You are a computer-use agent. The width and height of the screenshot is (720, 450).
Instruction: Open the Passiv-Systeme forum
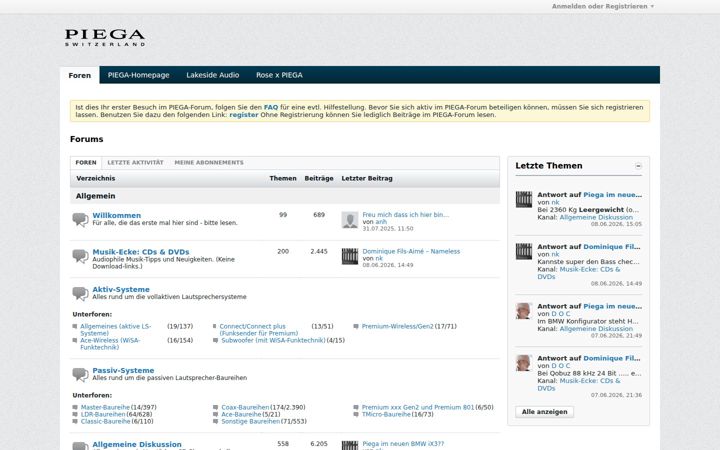coord(124,370)
